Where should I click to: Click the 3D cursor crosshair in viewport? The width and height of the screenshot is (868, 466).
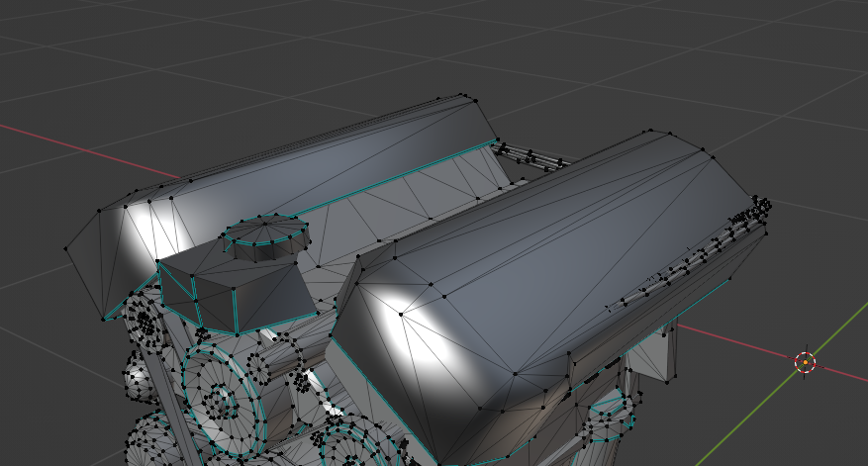point(805,362)
